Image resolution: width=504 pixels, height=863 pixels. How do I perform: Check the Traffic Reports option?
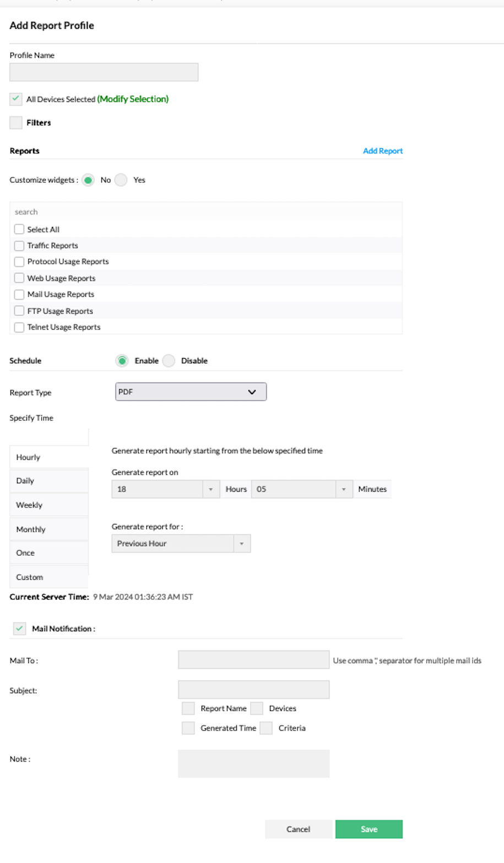(19, 245)
